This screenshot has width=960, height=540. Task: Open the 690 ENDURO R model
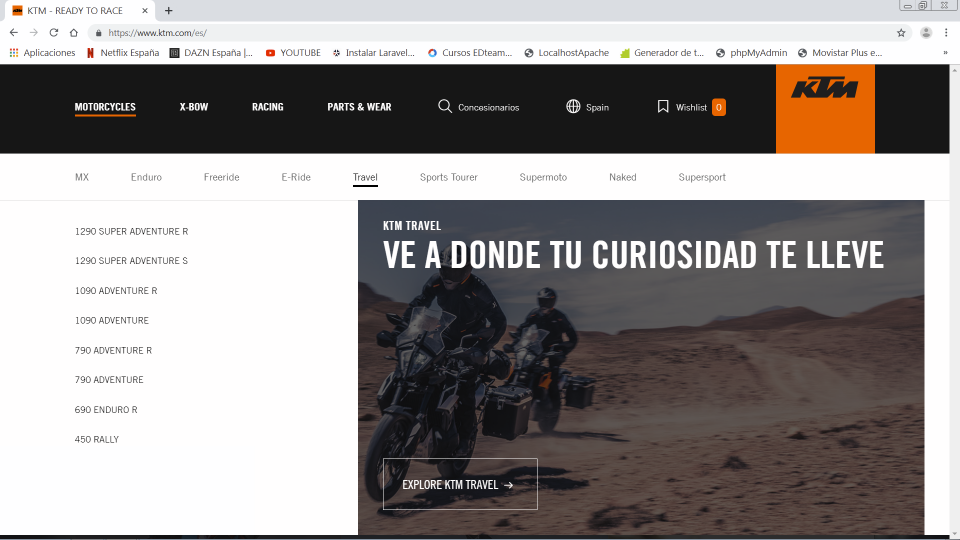click(x=106, y=410)
